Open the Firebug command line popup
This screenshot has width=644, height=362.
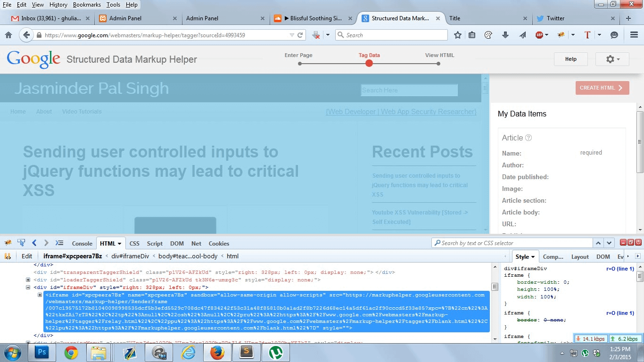[x=59, y=243]
